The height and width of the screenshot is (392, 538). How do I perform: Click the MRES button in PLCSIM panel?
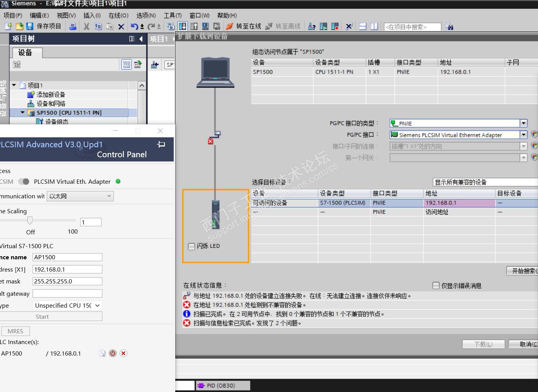tap(15, 331)
